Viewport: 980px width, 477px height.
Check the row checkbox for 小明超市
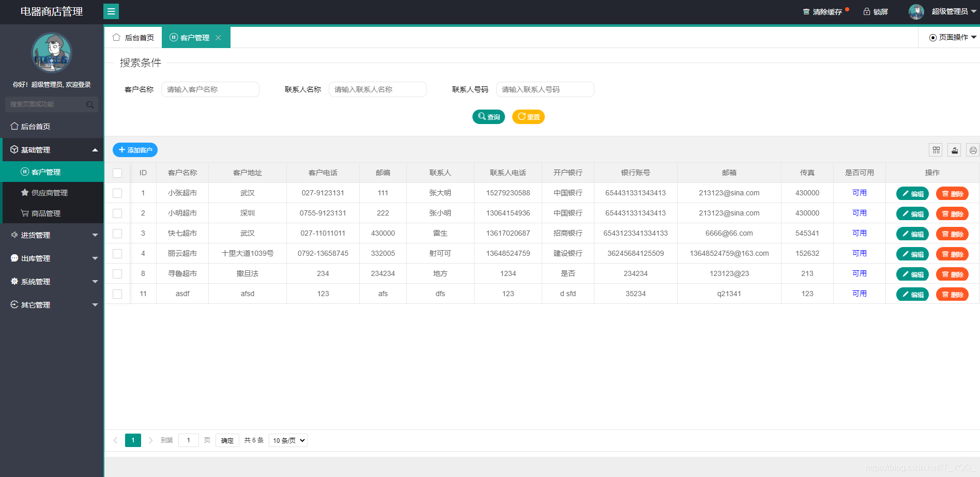(117, 213)
